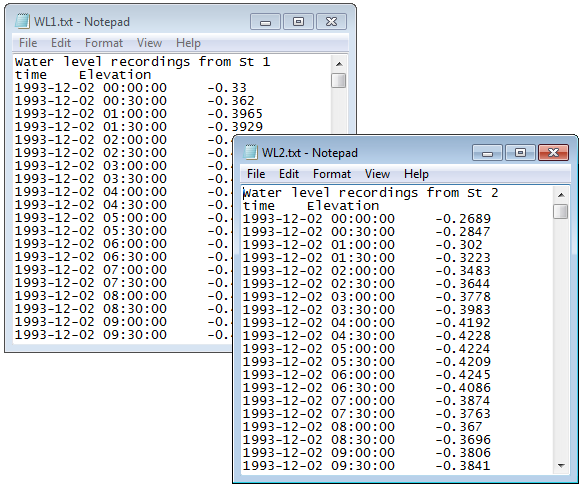This screenshot has width=582, height=486.
Task: Click value -0.3874 in WL2.txt
Action: point(463,401)
